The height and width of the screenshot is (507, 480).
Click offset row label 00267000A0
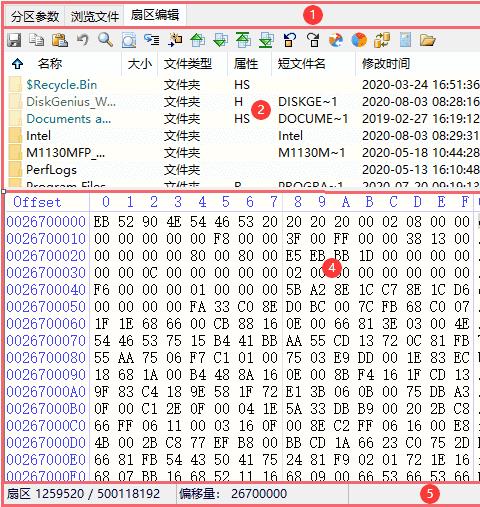pyautogui.click(x=46, y=392)
